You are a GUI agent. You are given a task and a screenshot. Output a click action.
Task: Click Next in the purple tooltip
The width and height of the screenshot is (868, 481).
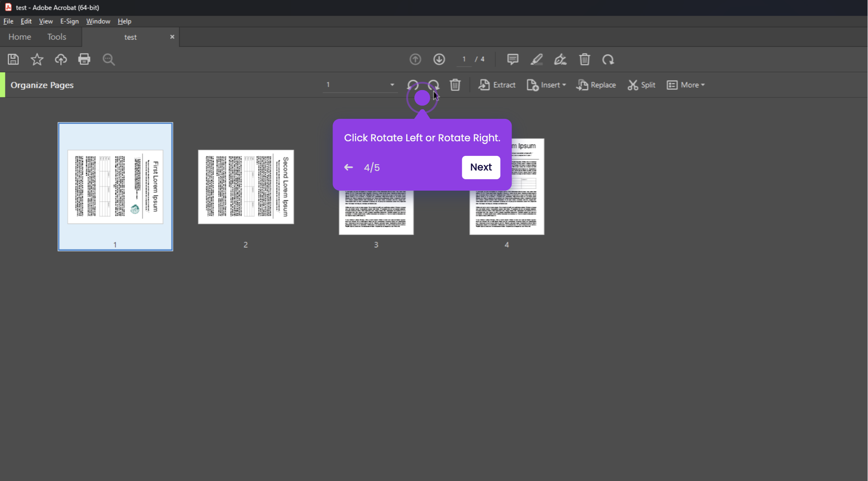(x=481, y=167)
